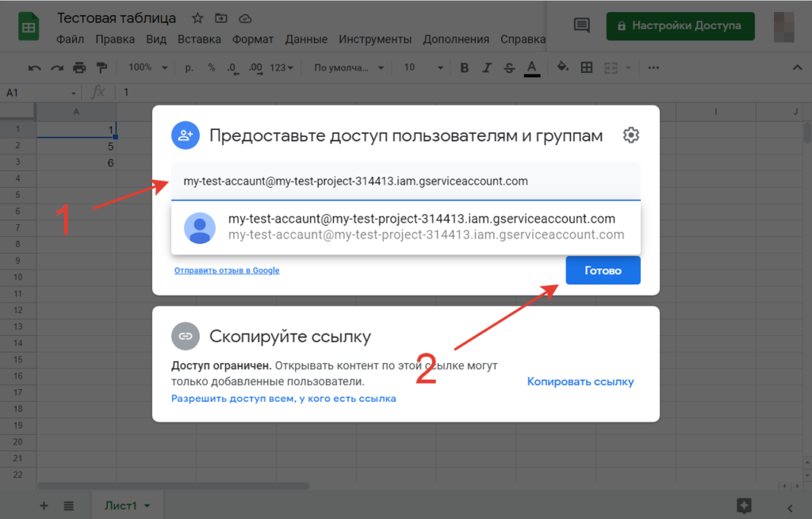Open the 100% zoom dropdown
812x519 pixels.
pyautogui.click(x=147, y=67)
